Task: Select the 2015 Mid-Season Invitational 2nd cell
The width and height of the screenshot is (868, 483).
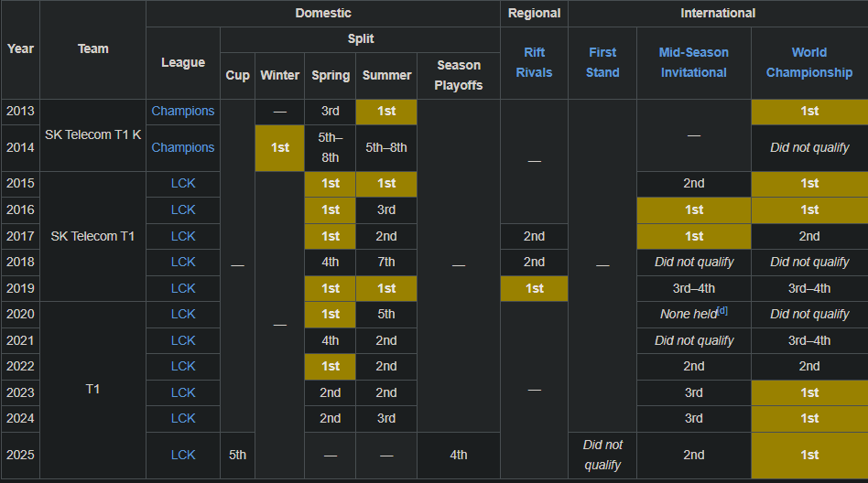Action: (694, 184)
